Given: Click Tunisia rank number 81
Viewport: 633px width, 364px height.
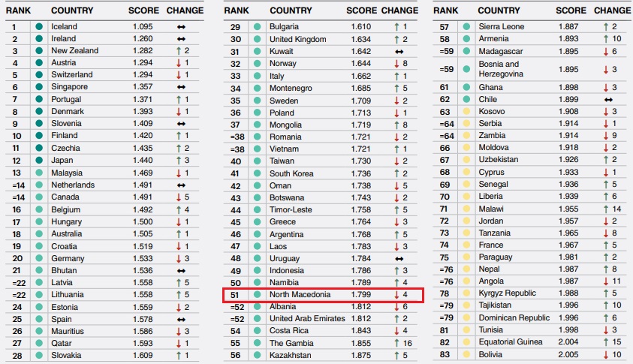Looking at the screenshot, I should (x=444, y=330).
